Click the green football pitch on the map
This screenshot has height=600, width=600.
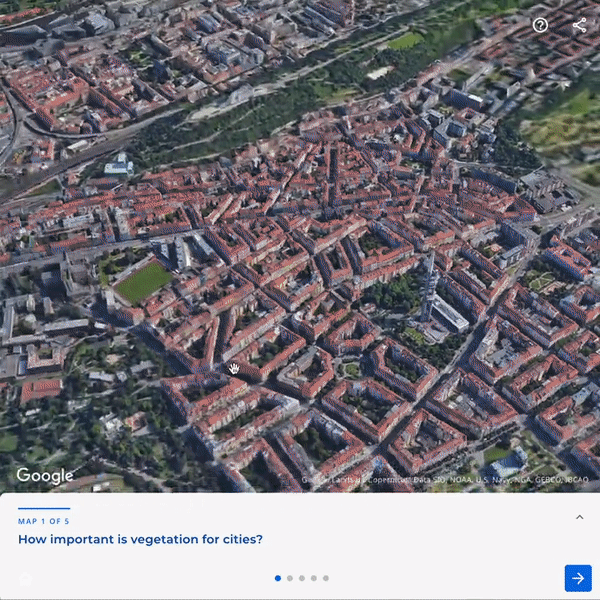[143, 282]
